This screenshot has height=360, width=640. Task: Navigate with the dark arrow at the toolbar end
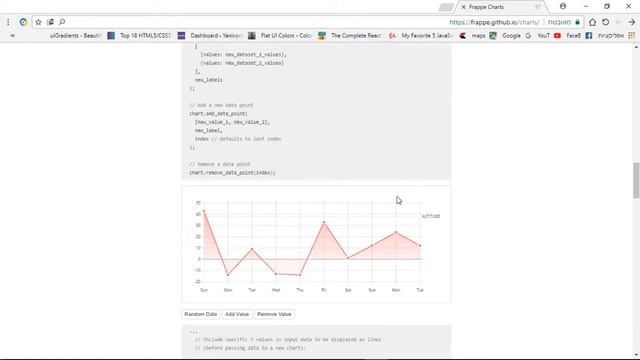[x=632, y=22]
